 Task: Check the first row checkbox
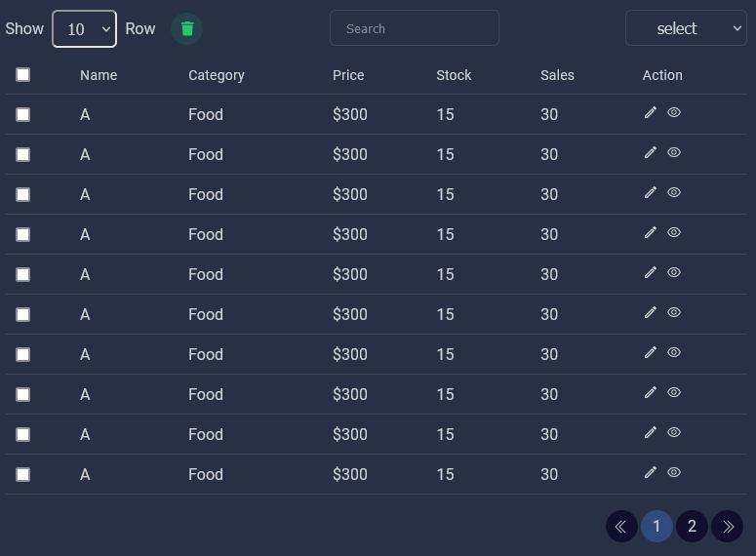(22, 115)
